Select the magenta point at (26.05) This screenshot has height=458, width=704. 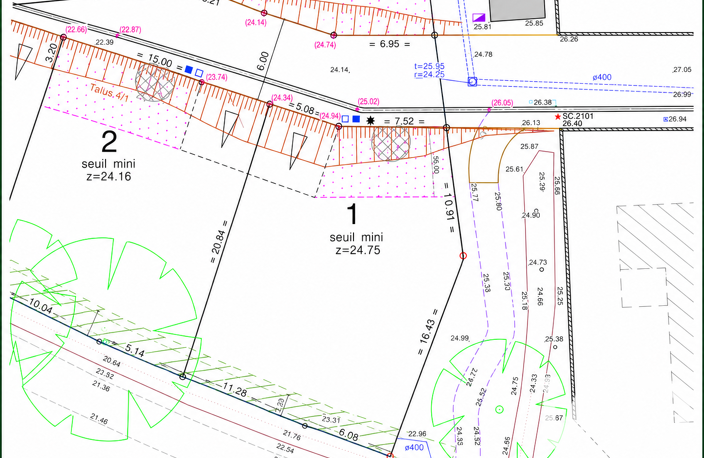pos(489,110)
